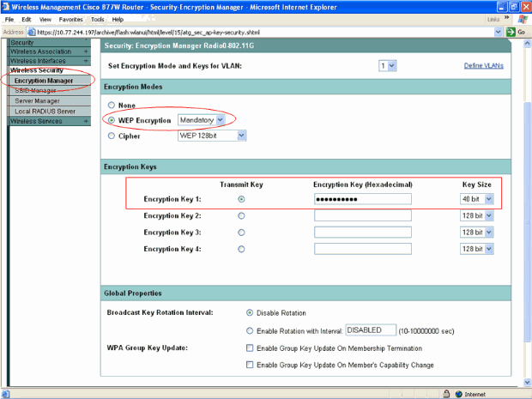
Task: Select the Disable Rotation radio button
Action: click(x=250, y=312)
